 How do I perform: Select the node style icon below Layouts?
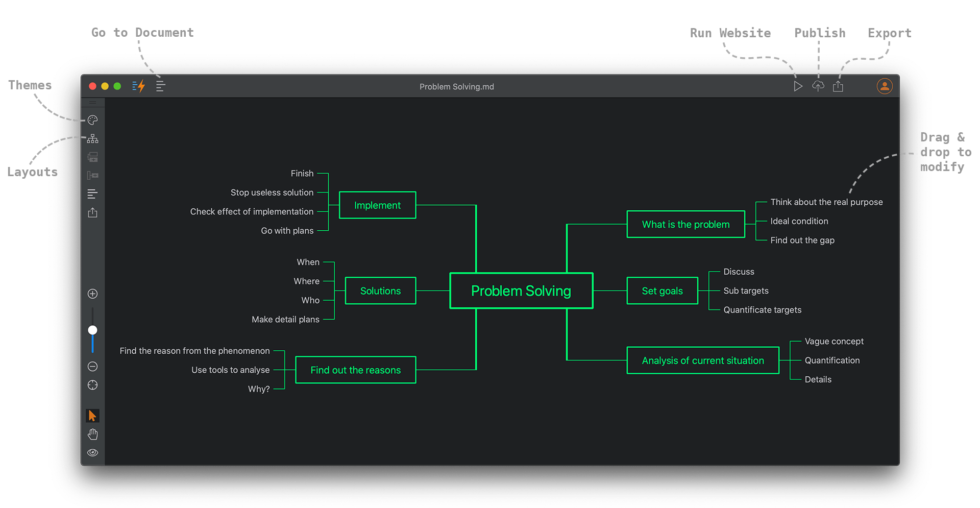coord(92,157)
